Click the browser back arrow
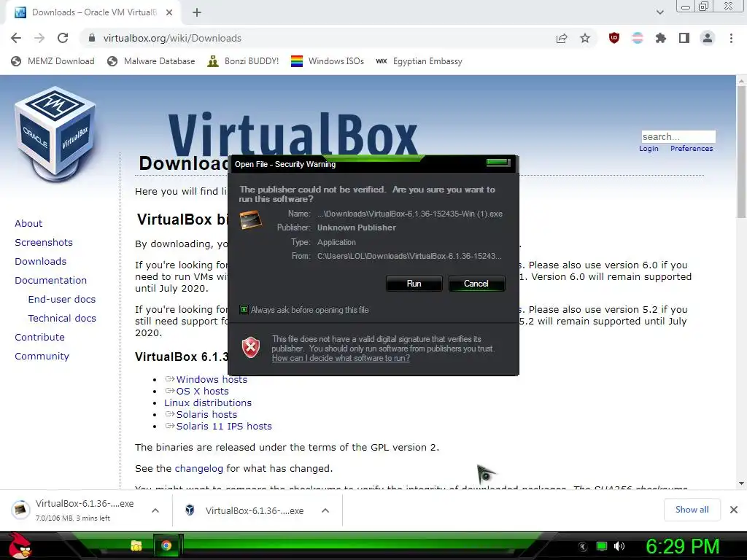The image size is (747, 560). pyautogui.click(x=16, y=38)
